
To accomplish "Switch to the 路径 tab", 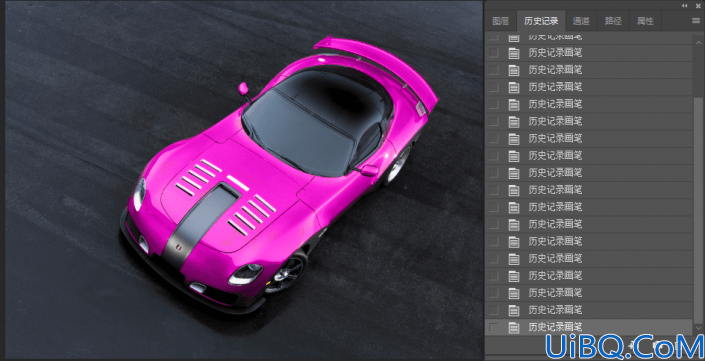I will pyautogui.click(x=613, y=21).
